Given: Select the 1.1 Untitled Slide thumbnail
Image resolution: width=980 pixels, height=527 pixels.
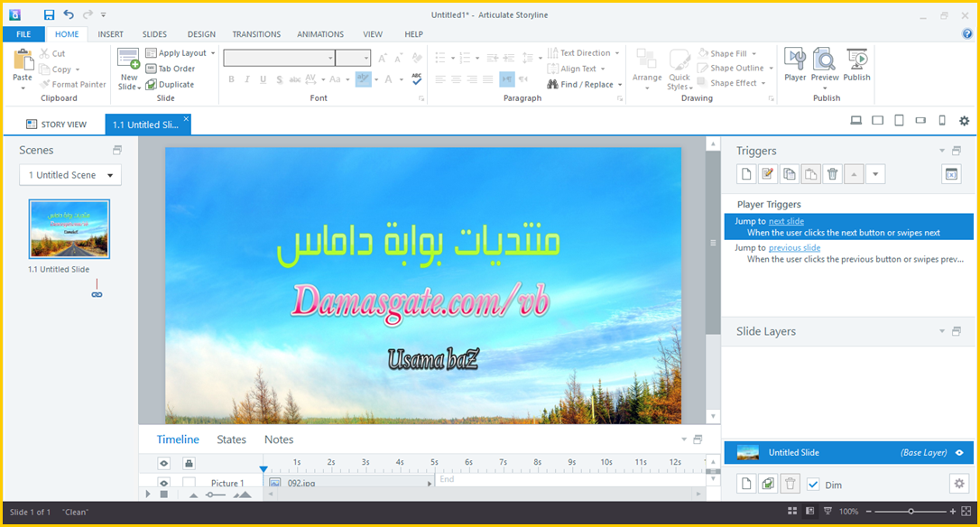Looking at the screenshot, I should tap(69, 229).
